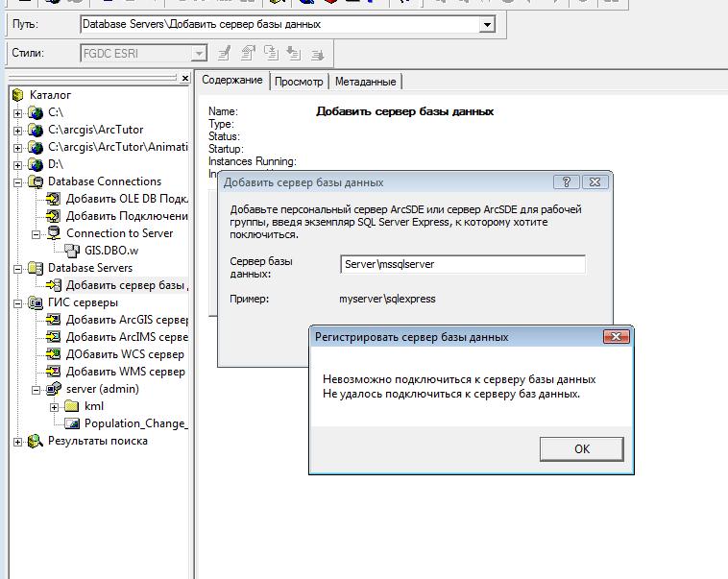Select Population_Change_ tree item
This screenshot has width=728, height=579.
pos(136,423)
